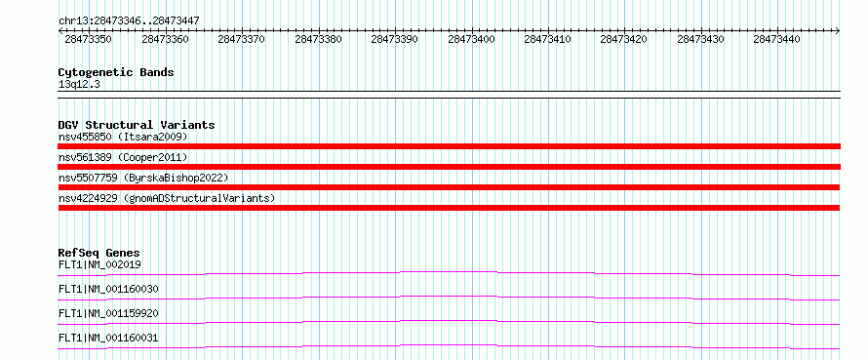Select the Cytogenetic Bands track title
This screenshot has width=868, height=360.
116,72
